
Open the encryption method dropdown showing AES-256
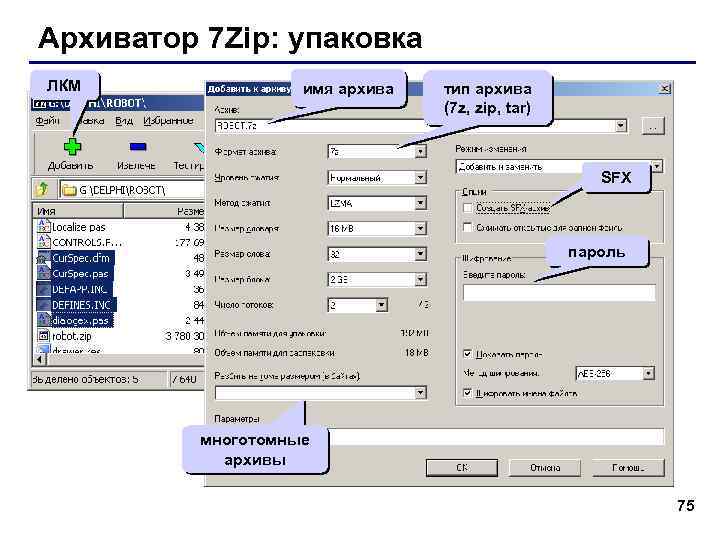tap(648, 373)
